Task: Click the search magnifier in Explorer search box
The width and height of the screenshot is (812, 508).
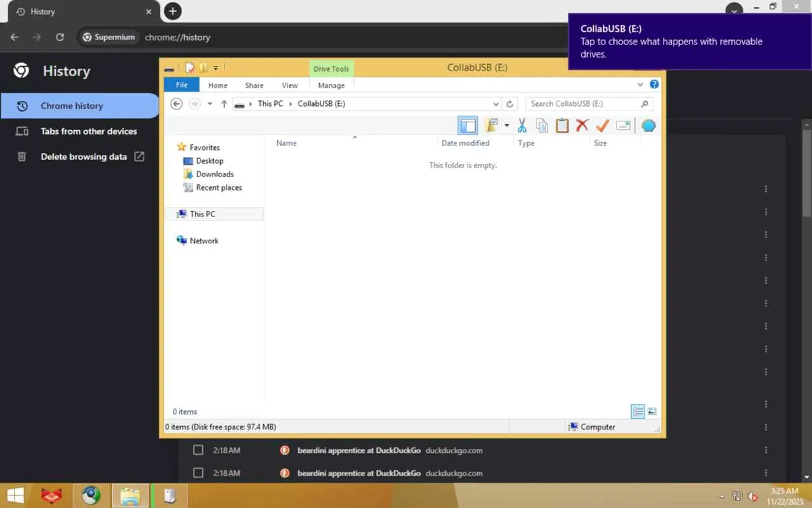Action: [x=645, y=104]
